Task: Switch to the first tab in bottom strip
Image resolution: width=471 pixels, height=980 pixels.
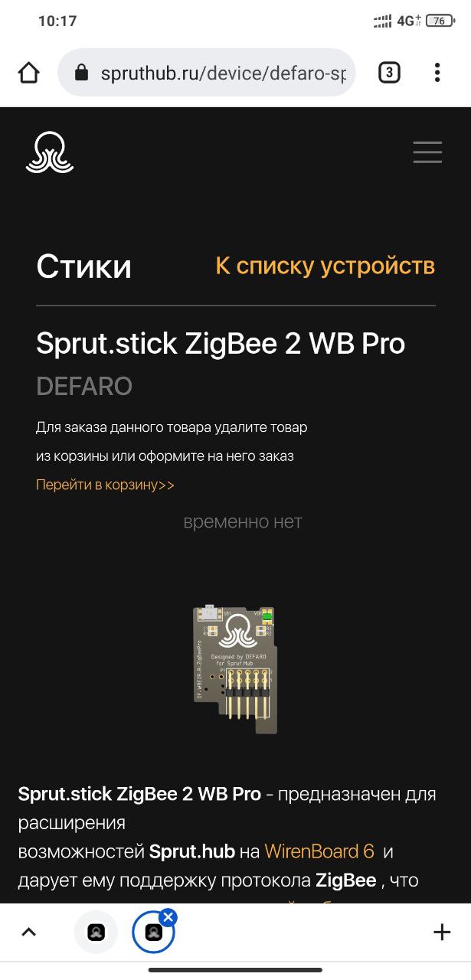Action: click(x=96, y=932)
